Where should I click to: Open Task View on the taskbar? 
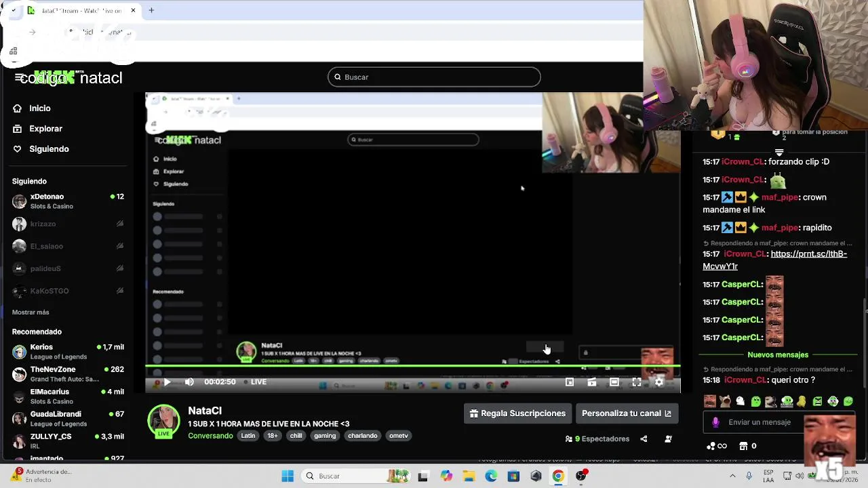click(x=423, y=476)
